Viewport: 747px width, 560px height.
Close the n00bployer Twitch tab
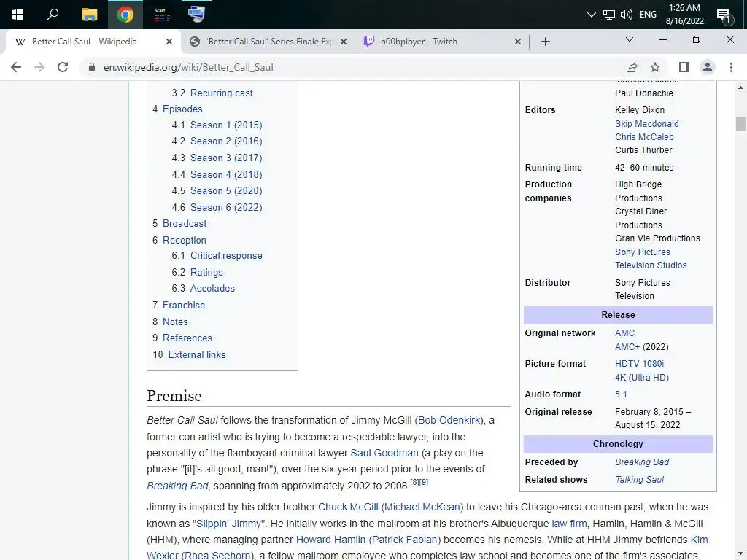tap(518, 42)
